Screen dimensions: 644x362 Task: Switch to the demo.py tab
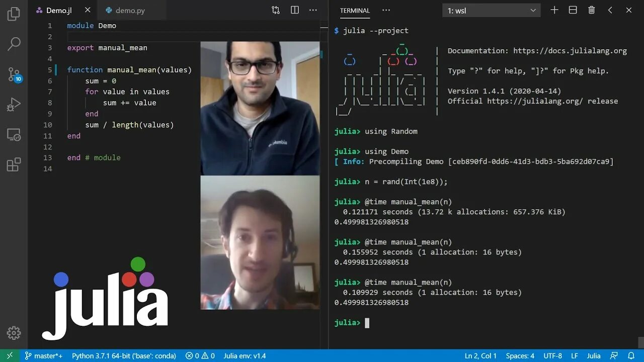click(130, 10)
